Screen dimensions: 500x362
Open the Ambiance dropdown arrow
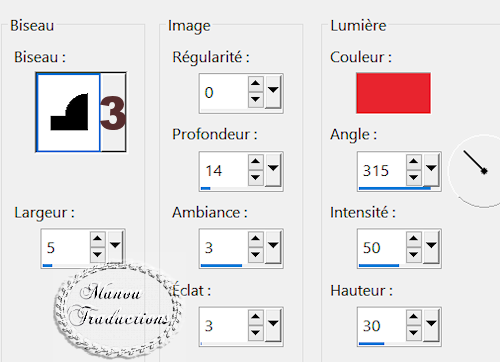click(273, 247)
